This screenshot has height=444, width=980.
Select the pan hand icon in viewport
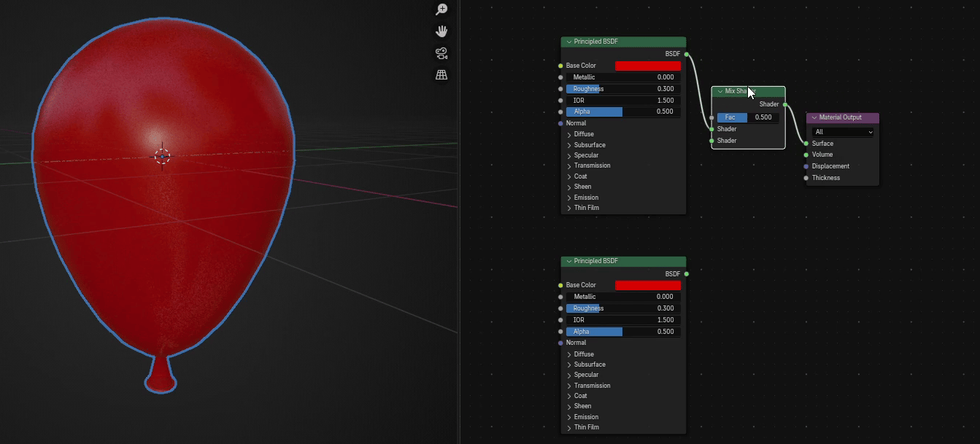pyautogui.click(x=441, y=31)
